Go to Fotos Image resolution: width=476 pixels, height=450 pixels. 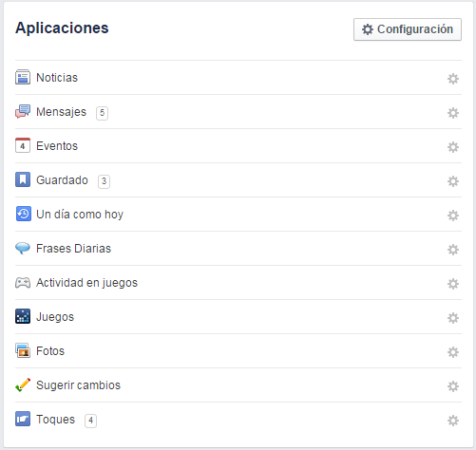pos(50,351)
